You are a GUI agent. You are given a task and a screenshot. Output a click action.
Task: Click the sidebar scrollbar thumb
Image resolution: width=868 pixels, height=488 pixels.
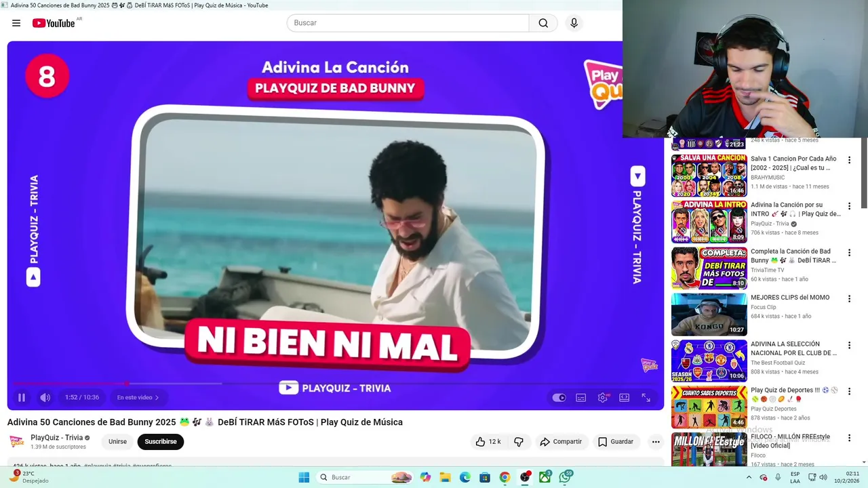click(864, 173)
